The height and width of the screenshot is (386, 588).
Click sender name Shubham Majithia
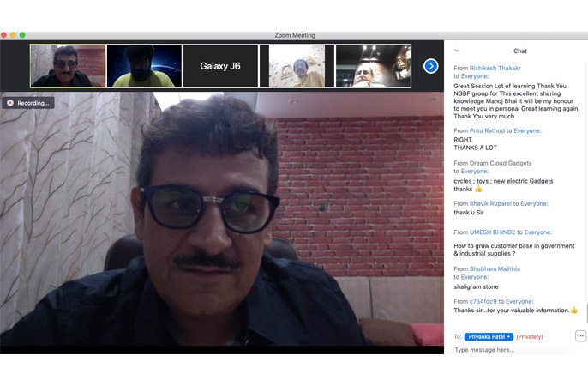[x=495, y=269]
